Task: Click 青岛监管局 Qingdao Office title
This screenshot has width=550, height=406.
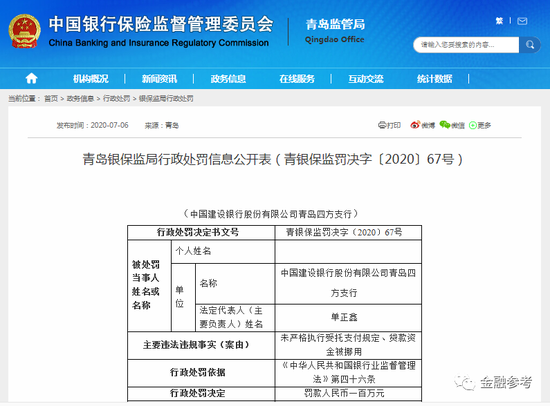Action: click(335, 31)
